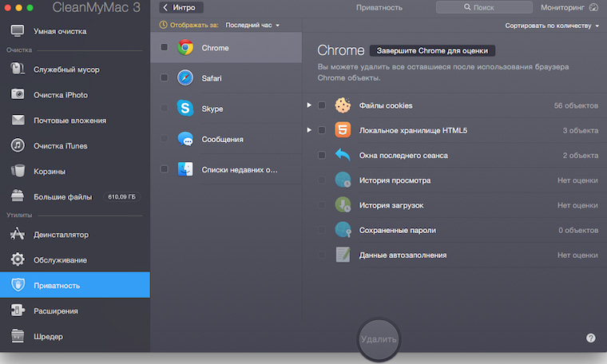
Task: Click the Приватность shield icon
Action: tap(18, 285)
